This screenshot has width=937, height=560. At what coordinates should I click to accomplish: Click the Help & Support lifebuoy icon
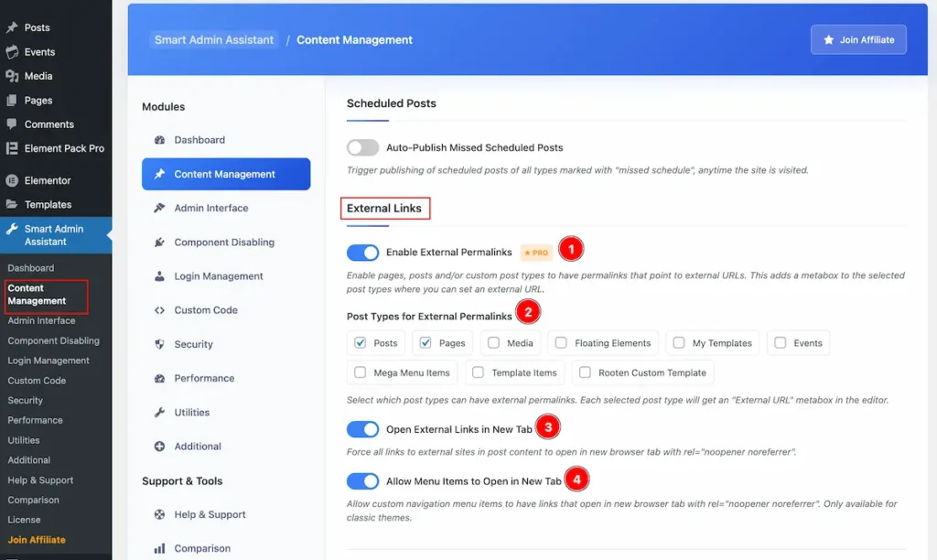tap(159, 514)
